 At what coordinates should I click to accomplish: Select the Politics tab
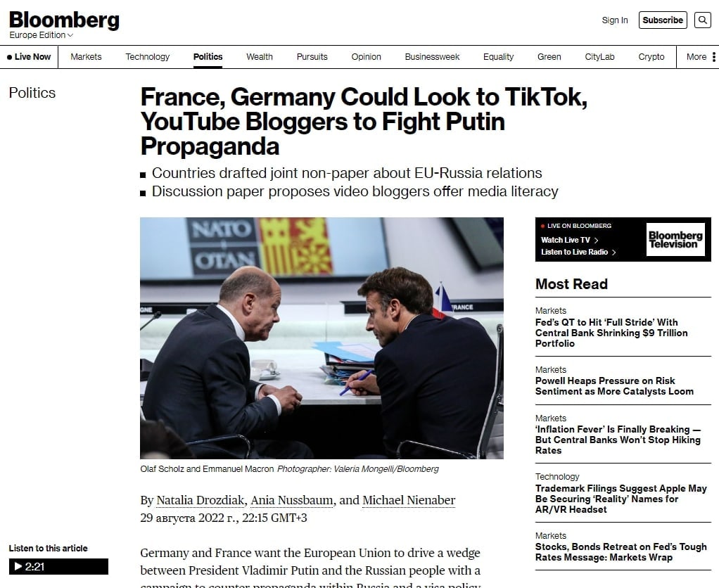point(208,57)
